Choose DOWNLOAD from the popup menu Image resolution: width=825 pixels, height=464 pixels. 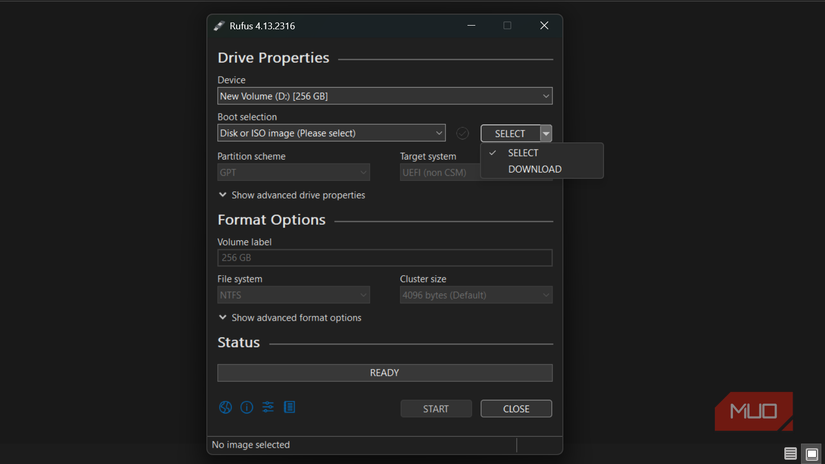pos(542,169)
